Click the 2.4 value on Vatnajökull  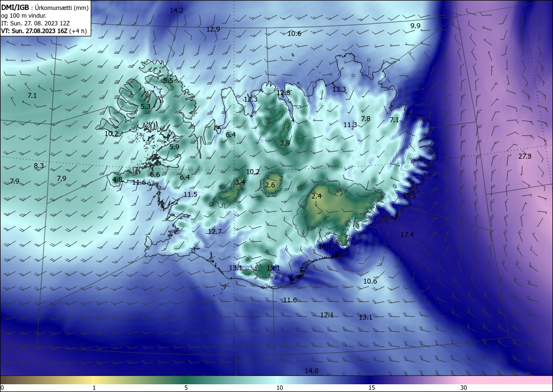tap(317, 196)
